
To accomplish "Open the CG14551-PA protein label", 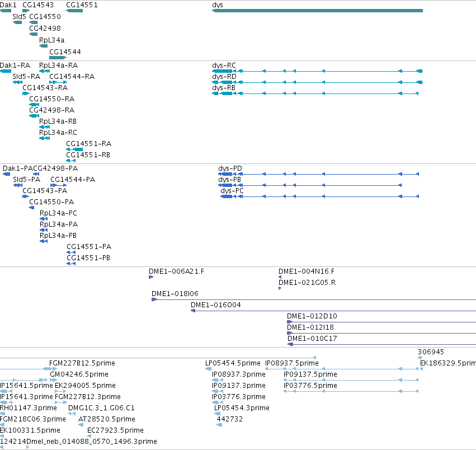I will click(x=89, y=247).
